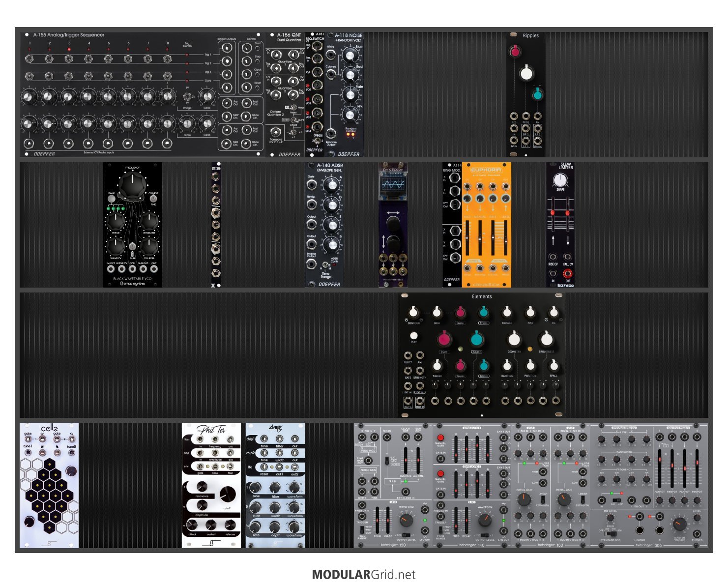Image resolution: width=728 pixels, height=585 pixels.
Task: Click the OUT jack on Black Wavetable VCO
Action: [154, 269]
